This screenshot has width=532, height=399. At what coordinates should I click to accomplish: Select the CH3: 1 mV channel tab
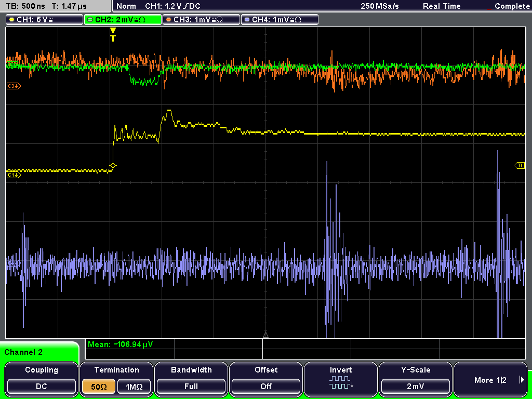click(x=201, y=20)
